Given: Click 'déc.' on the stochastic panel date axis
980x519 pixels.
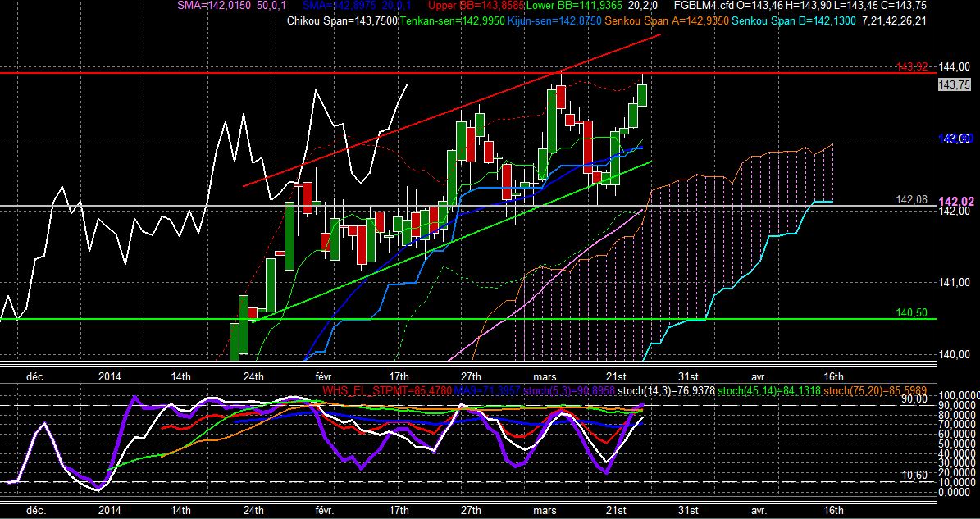Looking at the screenshot, I should point(35,510).
